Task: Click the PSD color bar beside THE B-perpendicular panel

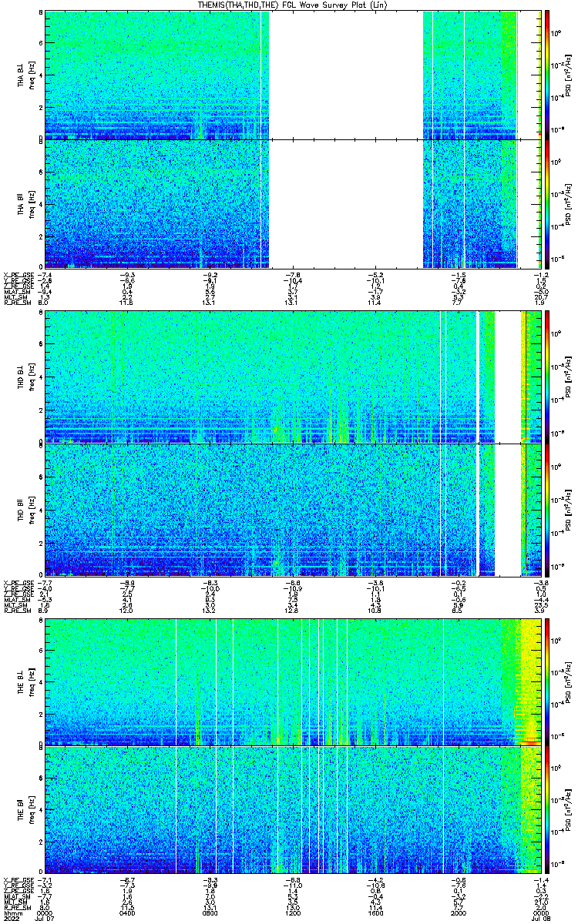Action: tap(547, 681)
